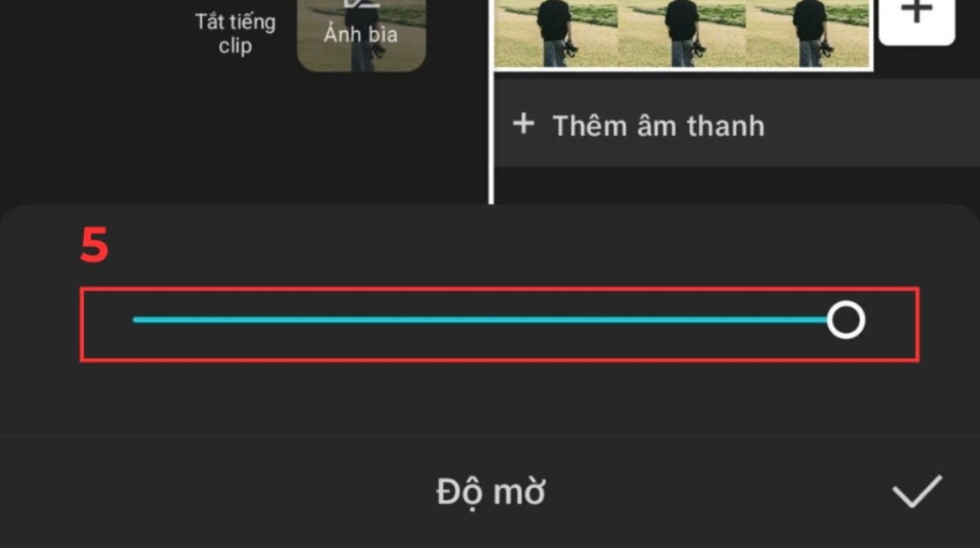Add a new clip with the white plus button
The height and width of the screenshot is (548, 980).
[x=916, y=17]
